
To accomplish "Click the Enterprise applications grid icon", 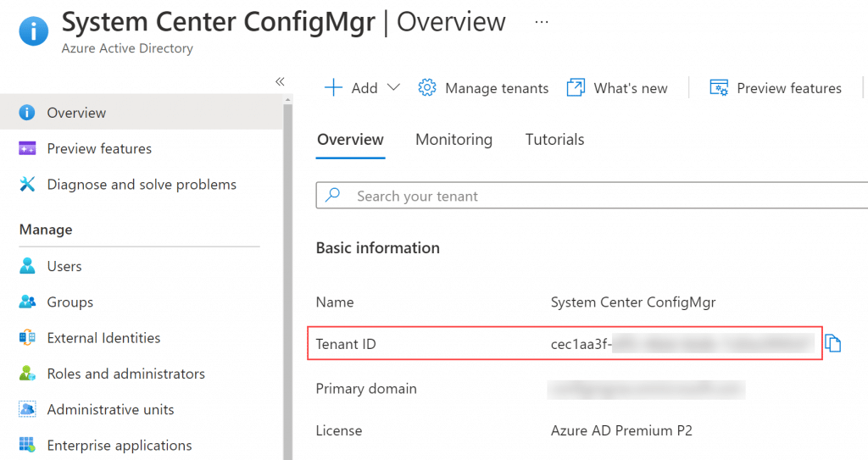I will tap(27, 445).
